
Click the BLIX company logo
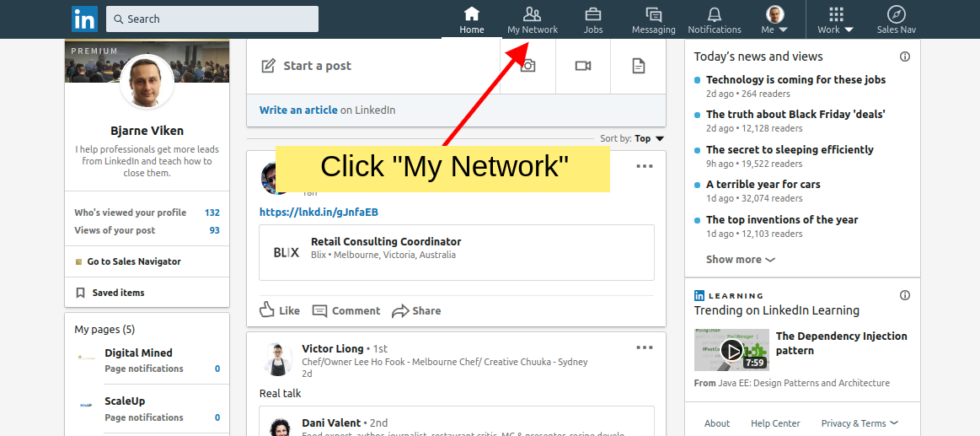point(287,253)
